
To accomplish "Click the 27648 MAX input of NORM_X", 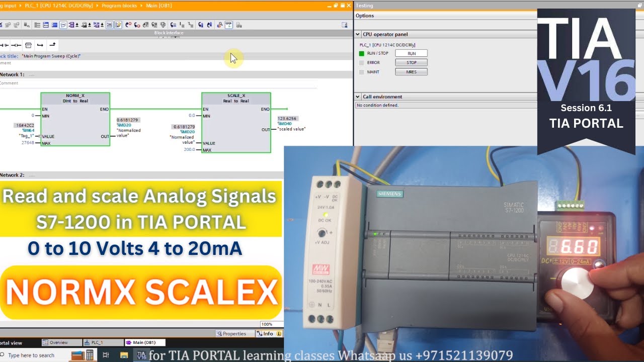I will 28,143.
